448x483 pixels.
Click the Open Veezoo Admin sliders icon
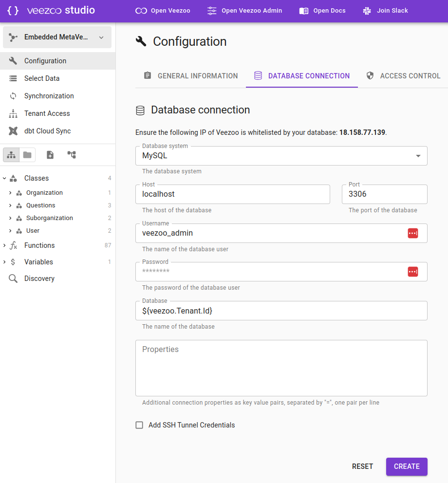point(212,11)
